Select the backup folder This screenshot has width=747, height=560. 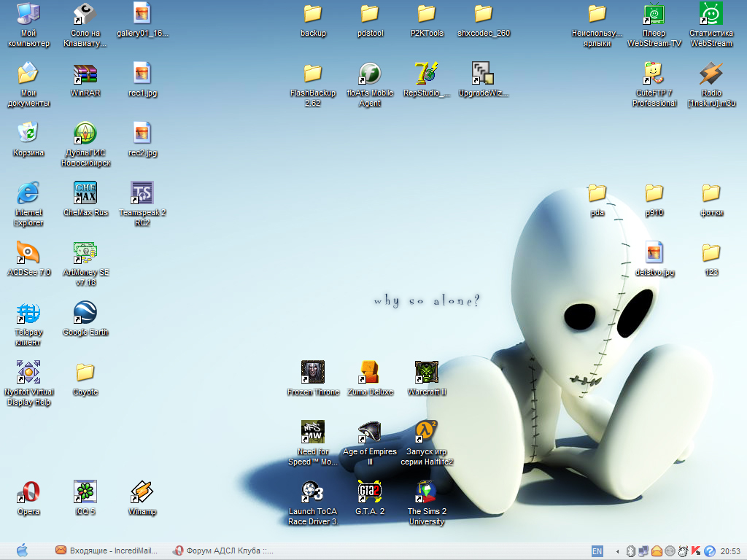313,15
